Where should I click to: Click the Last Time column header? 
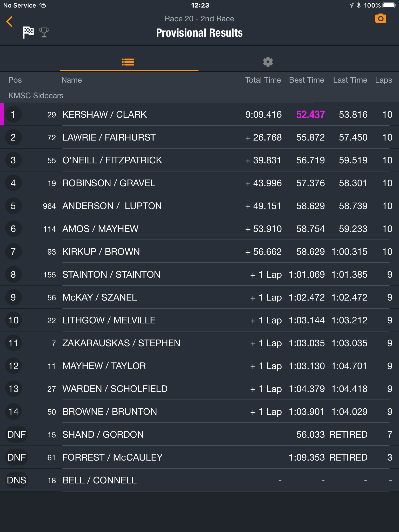point(350,80)
